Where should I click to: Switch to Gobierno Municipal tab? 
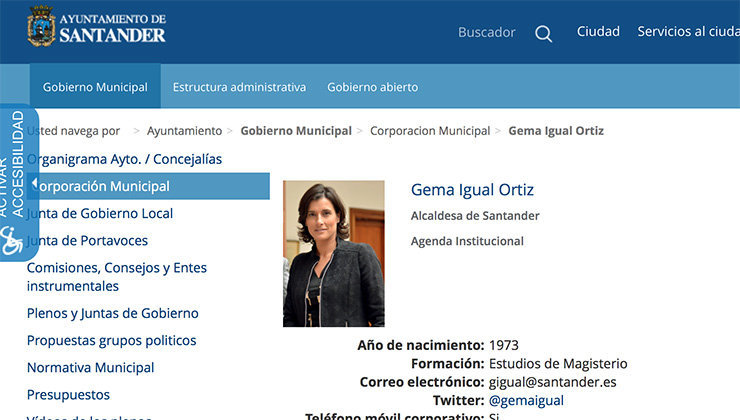(95, 87)
